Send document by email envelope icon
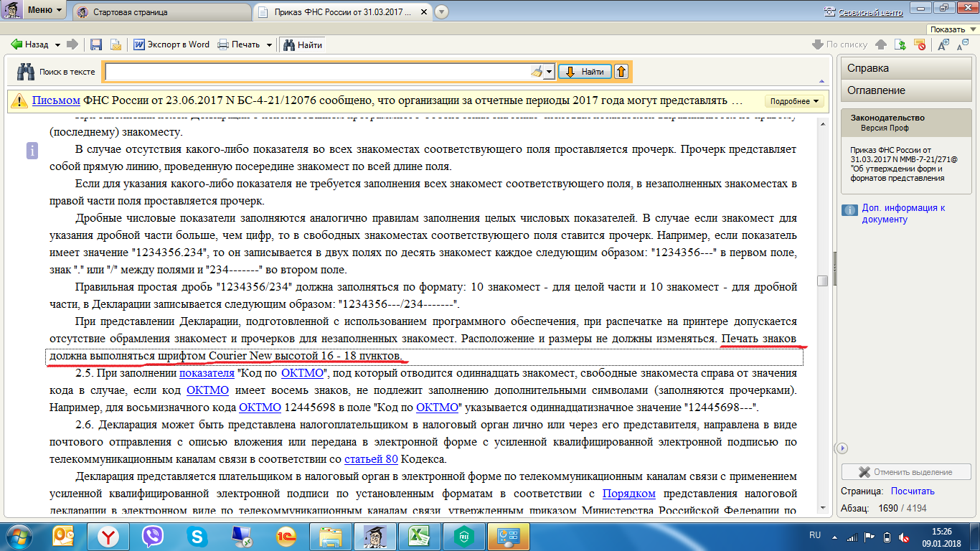Image resolution: width=980 pixels, height=551 pixels. [116, 44]
